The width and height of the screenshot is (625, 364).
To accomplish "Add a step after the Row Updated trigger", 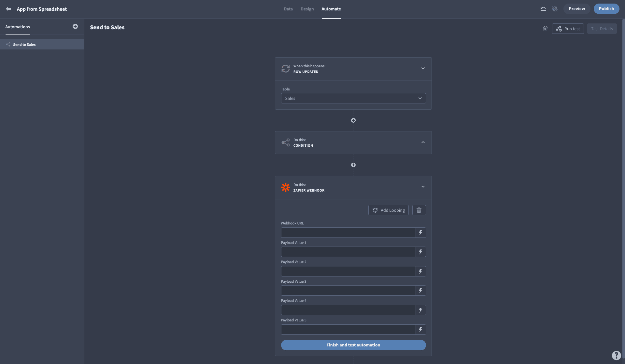I will pyautogui.click(x=353, y=120).
